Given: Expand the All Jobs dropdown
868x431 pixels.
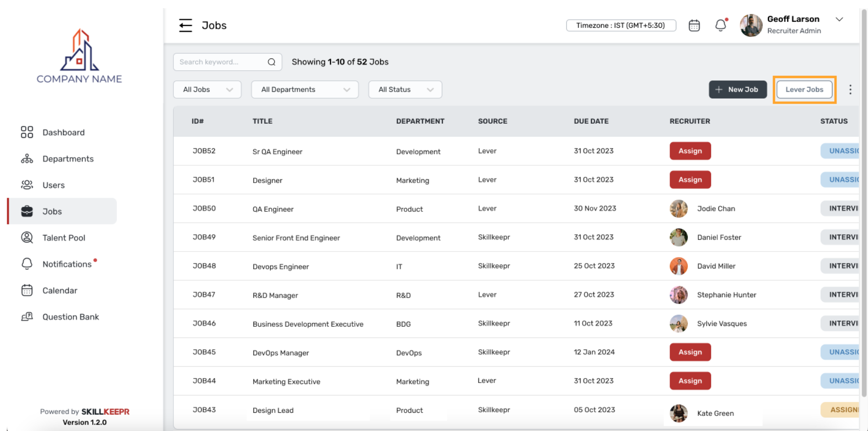Looking at the screenshot, I should point(207,89).
